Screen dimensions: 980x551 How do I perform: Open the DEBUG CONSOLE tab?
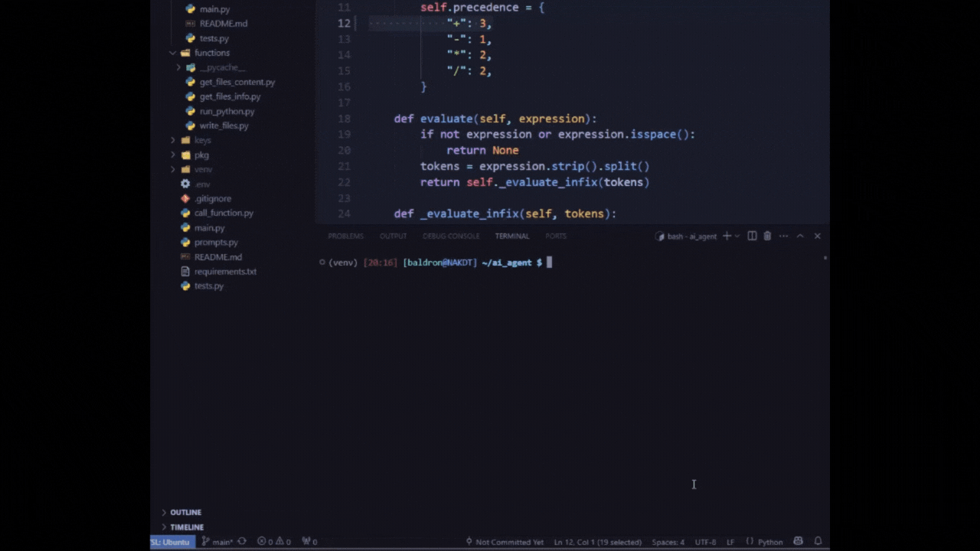coord(451,236)
